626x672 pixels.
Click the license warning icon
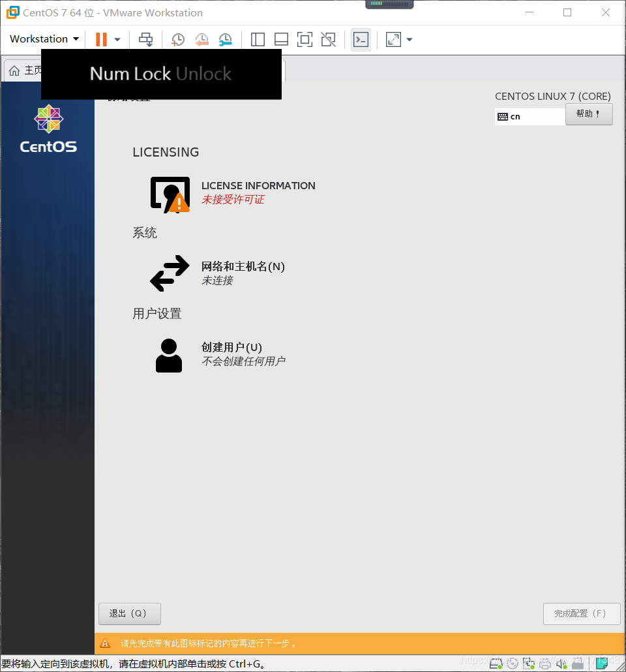170,194
